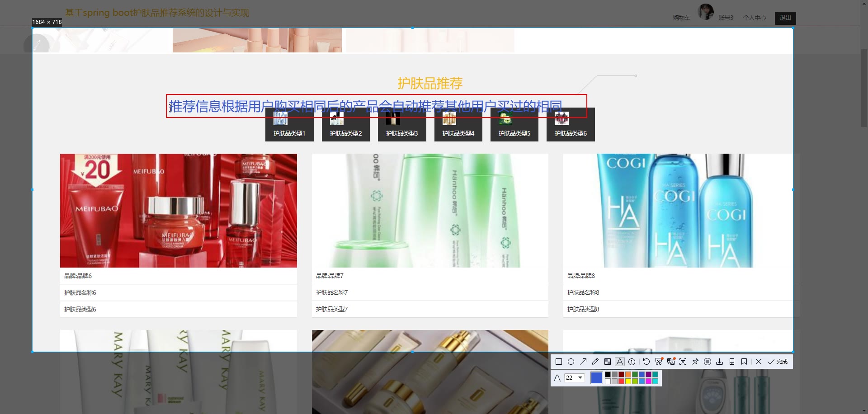
Task: Click the text 品牌:品牌8
Action: pos(581,276)
